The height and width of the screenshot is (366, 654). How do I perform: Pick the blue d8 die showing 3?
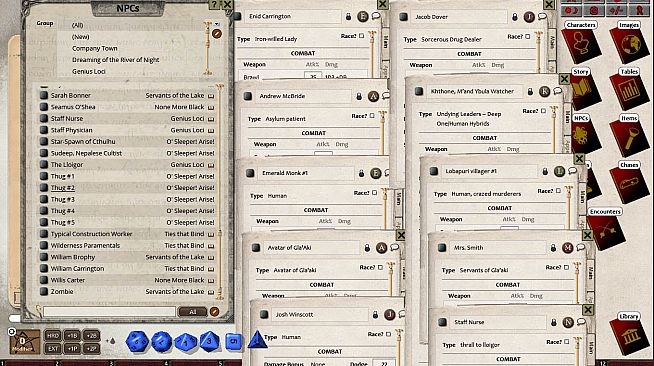click(x=209, y=341)
